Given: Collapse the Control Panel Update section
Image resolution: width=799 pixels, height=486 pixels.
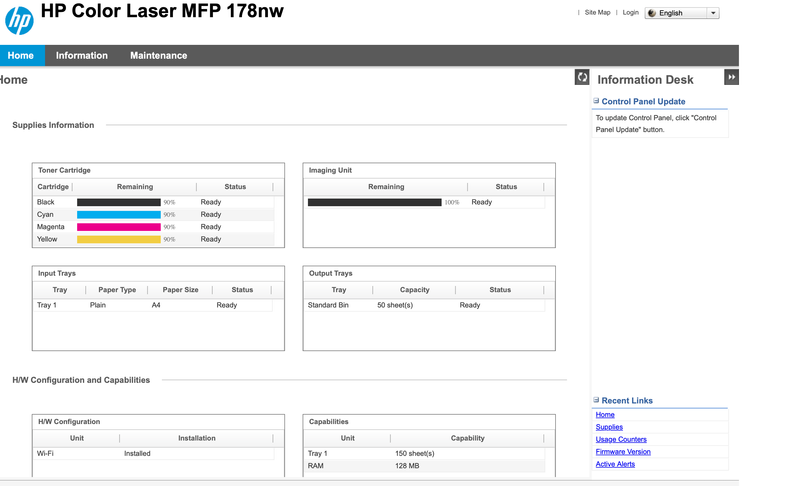Looking at the screenshot, I should (596, 101).
